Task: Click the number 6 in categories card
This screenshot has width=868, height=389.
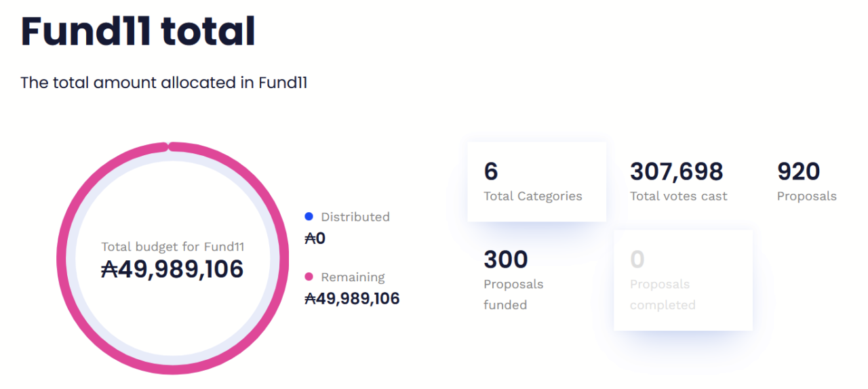Action: (491, 171)
